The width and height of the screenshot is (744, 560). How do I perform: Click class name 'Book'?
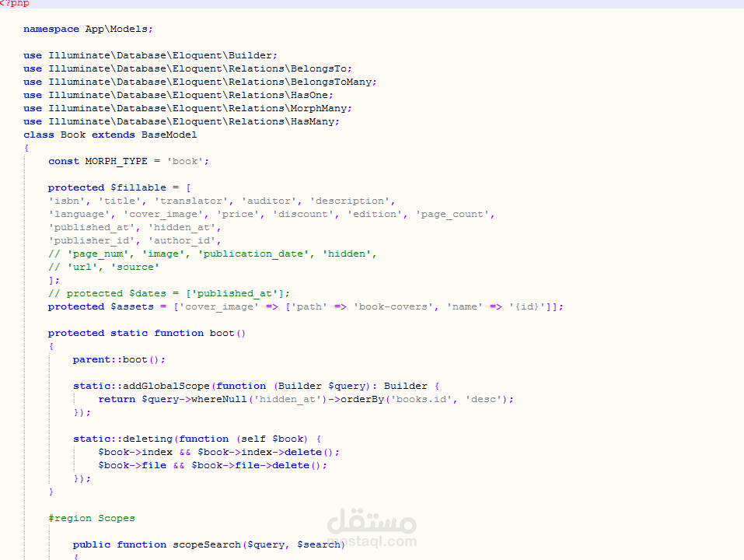(73, 135)
